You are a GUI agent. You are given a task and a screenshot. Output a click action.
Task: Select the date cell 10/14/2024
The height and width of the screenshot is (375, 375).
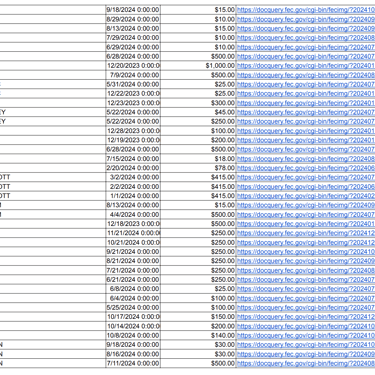(x=133, y=326)
